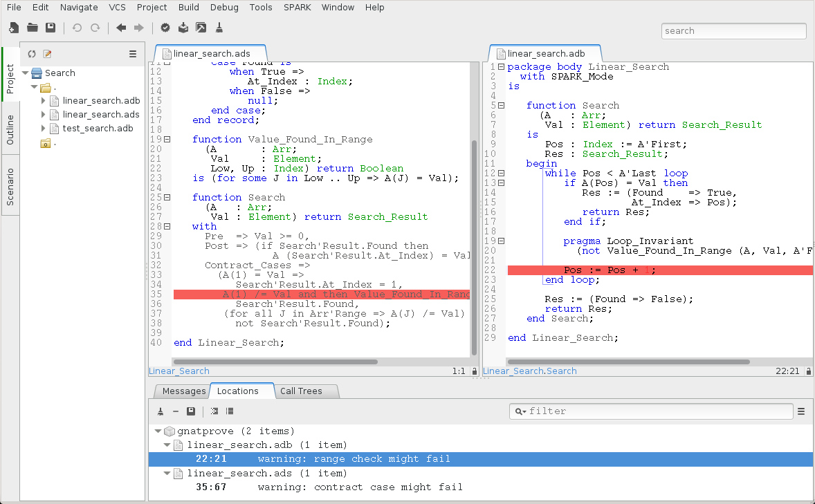Click the open file folder icon
The height and width of the screenshot is (504, 815).
[x=33, y=28]
